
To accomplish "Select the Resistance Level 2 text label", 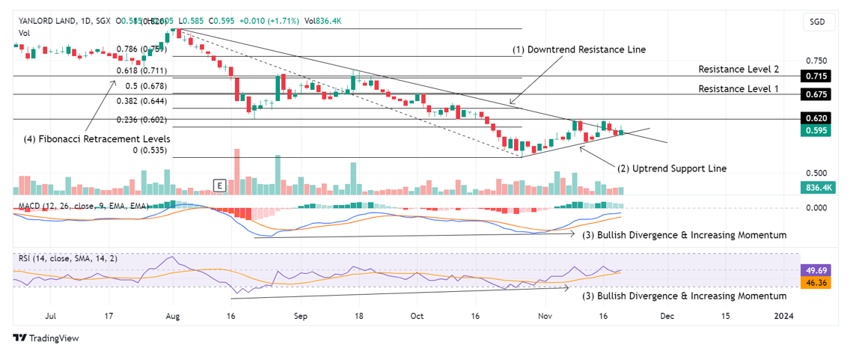I will coord(739,69).
